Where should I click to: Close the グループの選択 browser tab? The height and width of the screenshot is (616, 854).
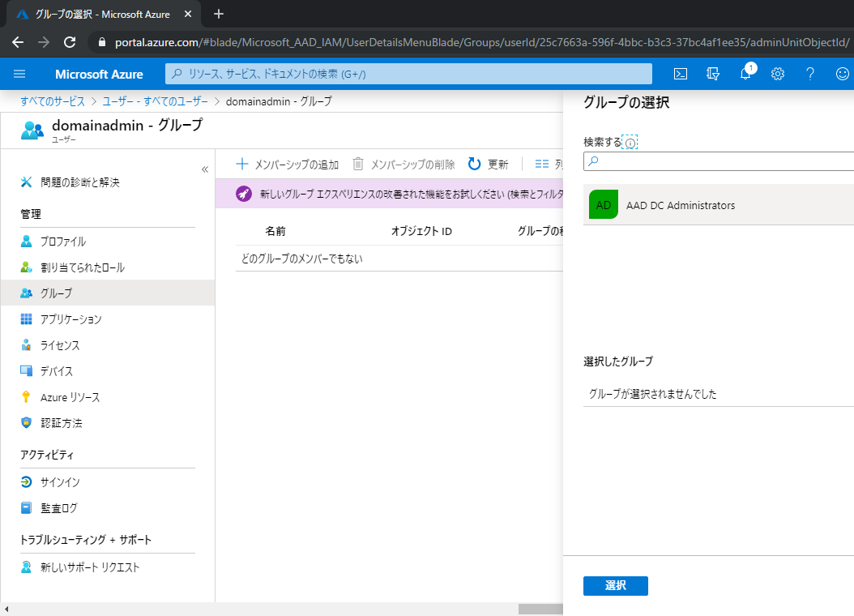coord(188,14)
